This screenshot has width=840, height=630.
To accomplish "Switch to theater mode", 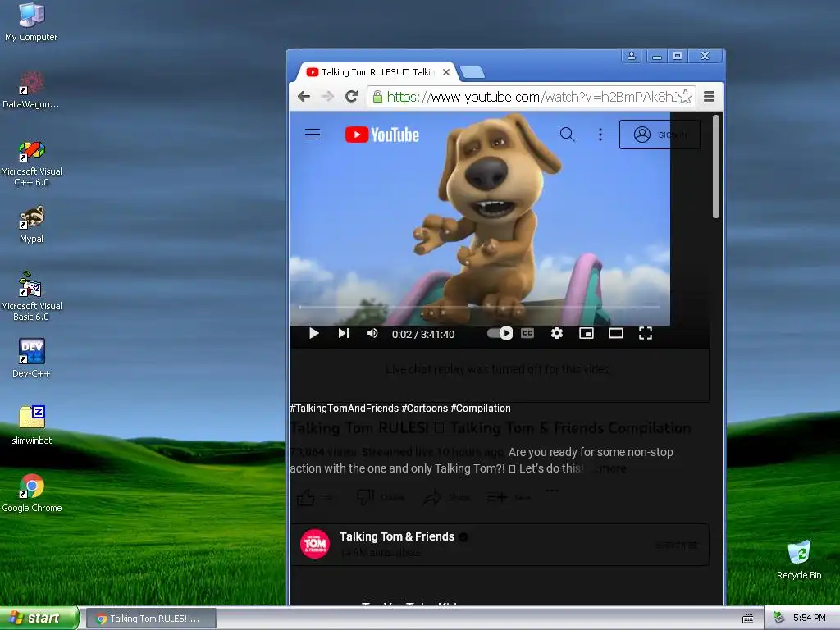I will pyautogui.click(x=616, y=333).
